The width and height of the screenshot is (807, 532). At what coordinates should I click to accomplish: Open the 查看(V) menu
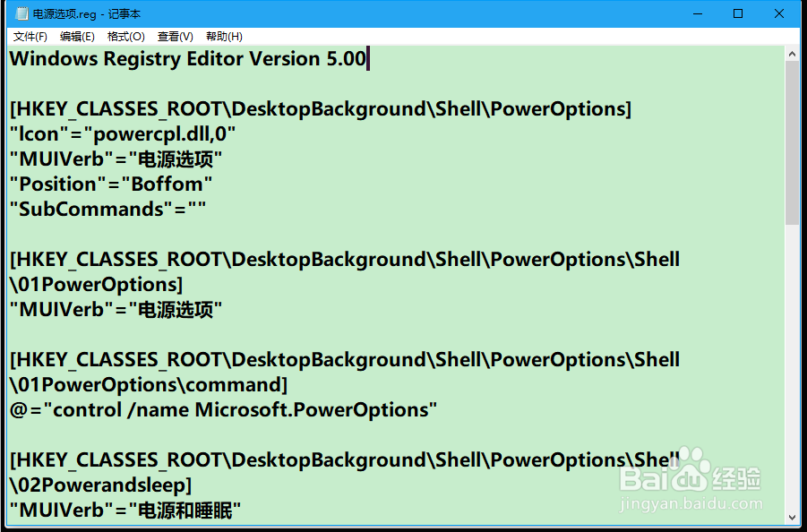point(175,37)
